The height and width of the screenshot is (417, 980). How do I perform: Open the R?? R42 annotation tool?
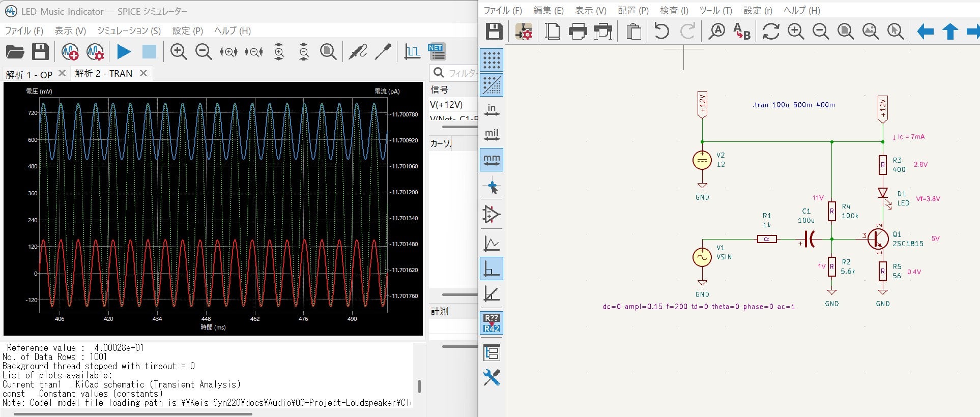pos(492,323)
